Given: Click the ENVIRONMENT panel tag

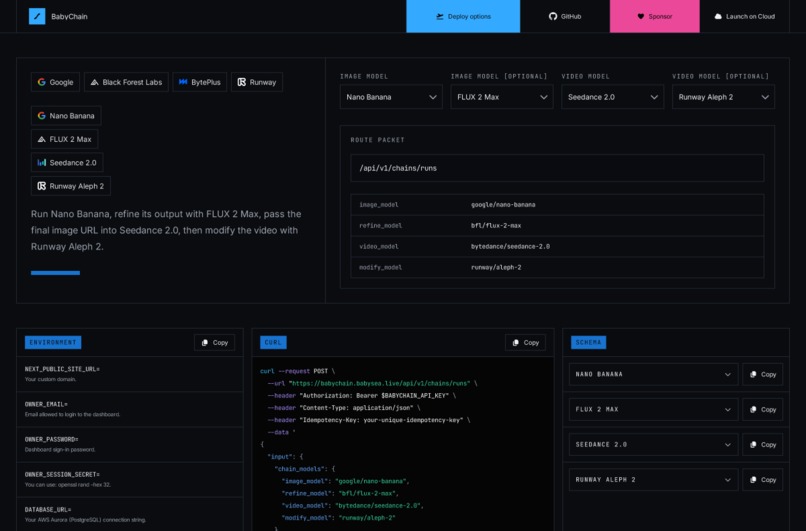Looking at the screenshot, I should tap(53, 342).
